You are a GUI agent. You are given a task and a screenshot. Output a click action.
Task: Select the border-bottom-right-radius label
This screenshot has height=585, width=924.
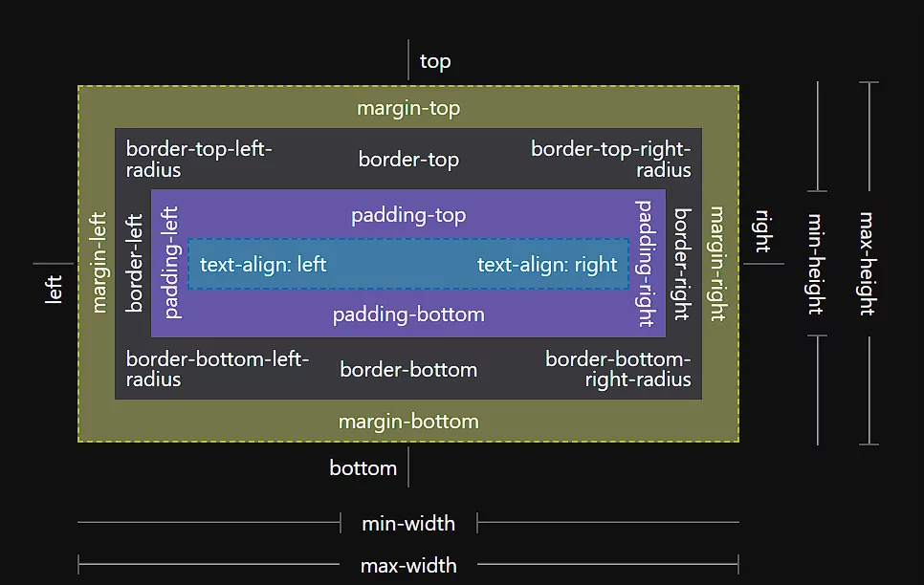618,369
